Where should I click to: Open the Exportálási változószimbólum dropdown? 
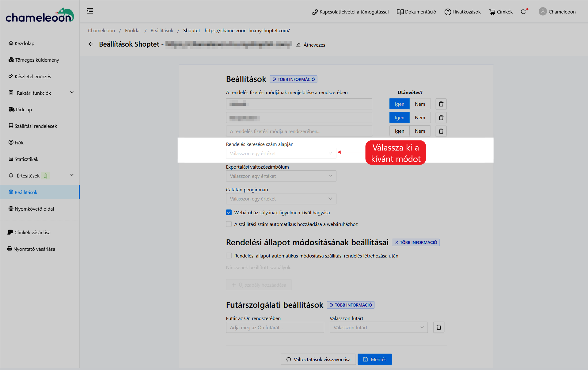281,176
